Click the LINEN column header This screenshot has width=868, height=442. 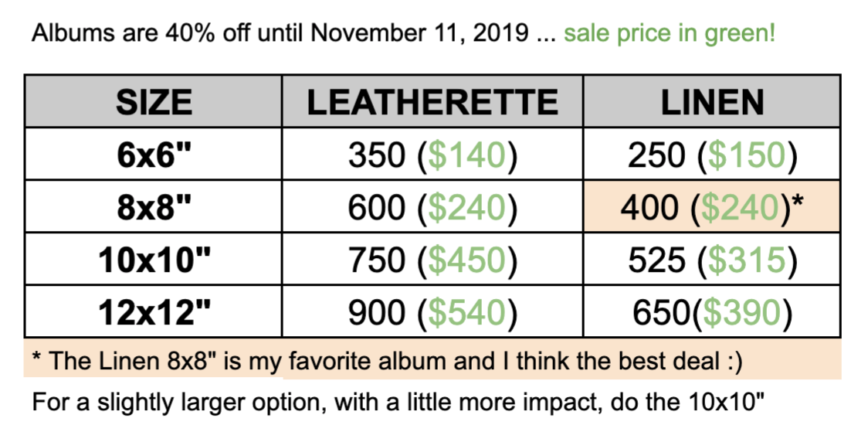[713, 102]
